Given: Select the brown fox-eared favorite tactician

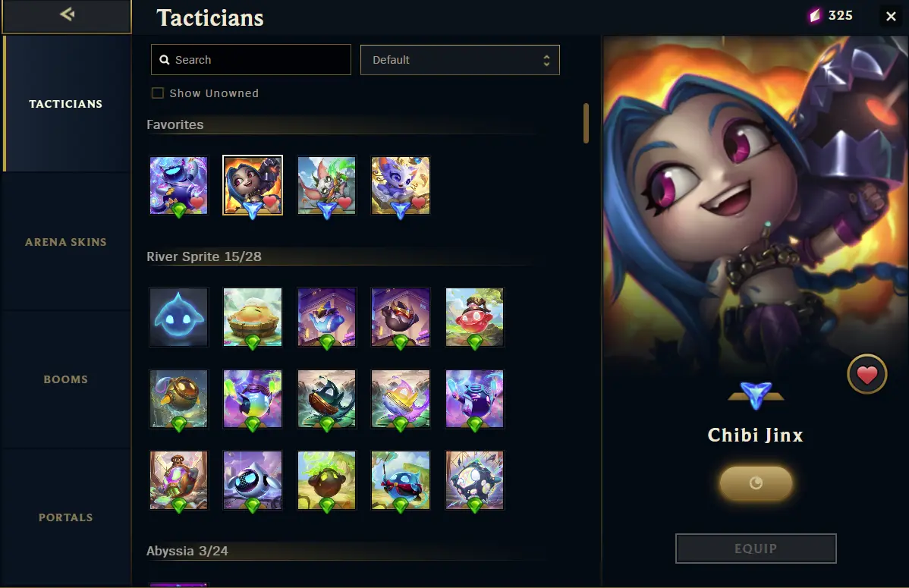Looking at the screenshot, I should point(327,186).
